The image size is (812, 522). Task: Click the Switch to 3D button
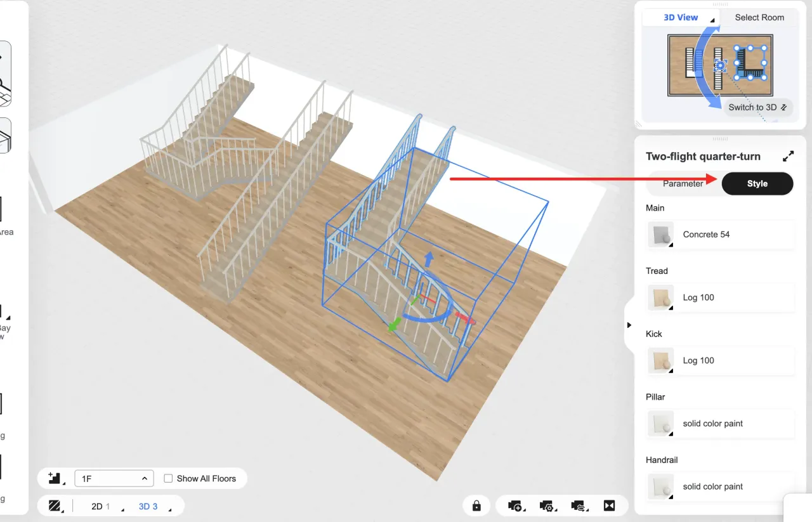(757, 107)
